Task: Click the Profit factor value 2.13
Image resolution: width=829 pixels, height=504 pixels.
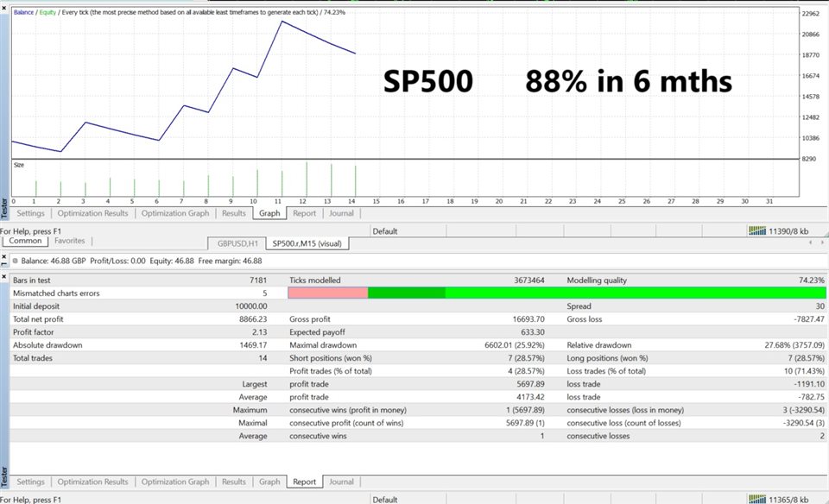Action: coord(260,331)
